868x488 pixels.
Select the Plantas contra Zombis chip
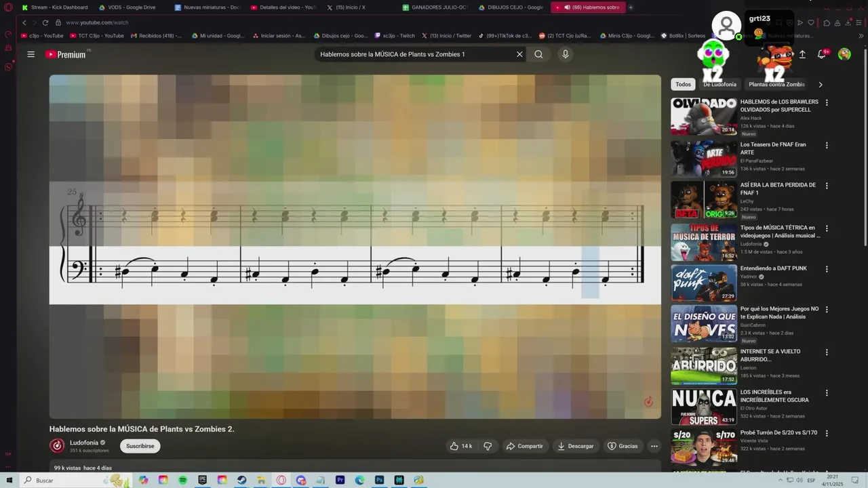point(776,85)
